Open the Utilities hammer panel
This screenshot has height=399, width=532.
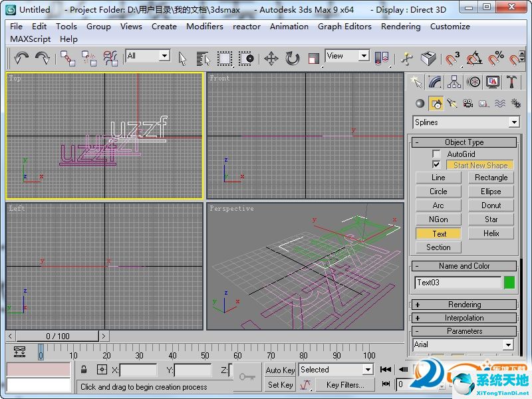coord(511,82)
